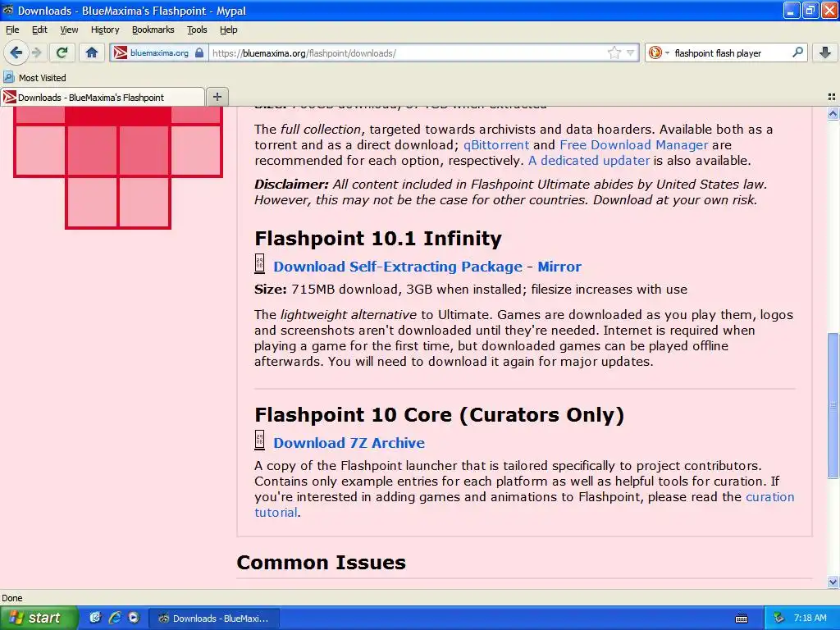The width and height of the screenshot is (840, 630).
Task: Click the search magnifier icon
Action: pyautogui.click(x=797, y=52)
